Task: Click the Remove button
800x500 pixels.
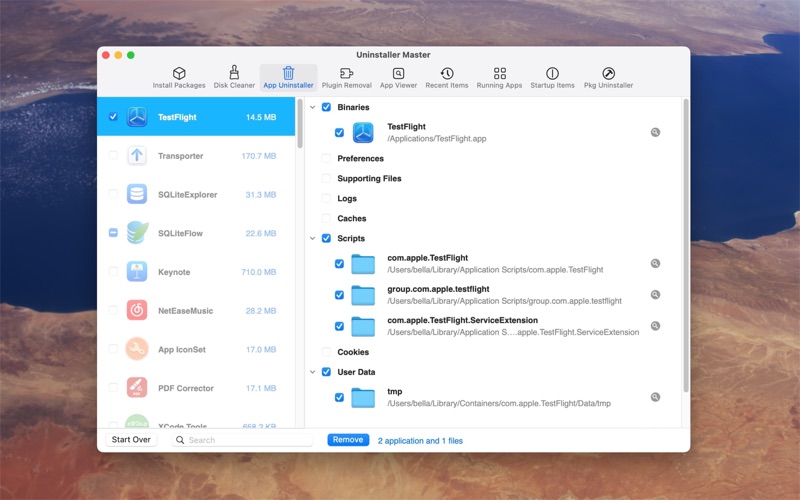Action: (x=348, y=440)
